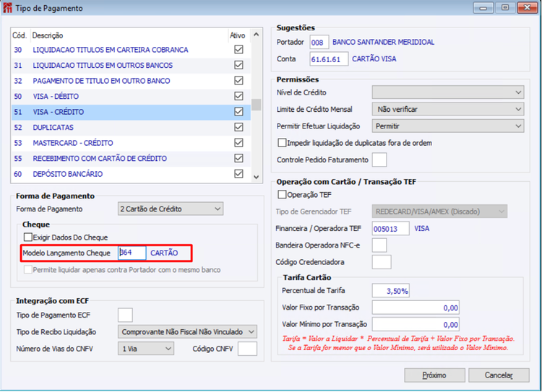Screen dimensions: 542x392
Task: Open the Forma de Pagamento dropdown
Action: pyautogui.click(x=171, y=209)
